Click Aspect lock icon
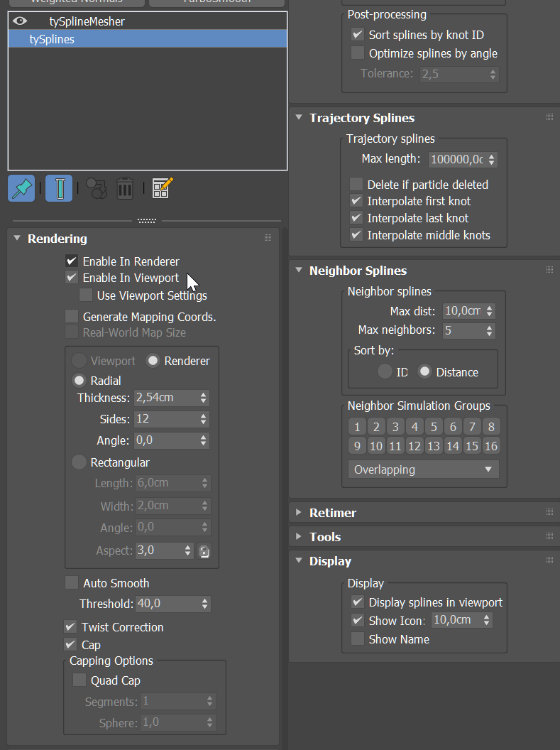The image size is (560, 750). click(x=204, y=551)
